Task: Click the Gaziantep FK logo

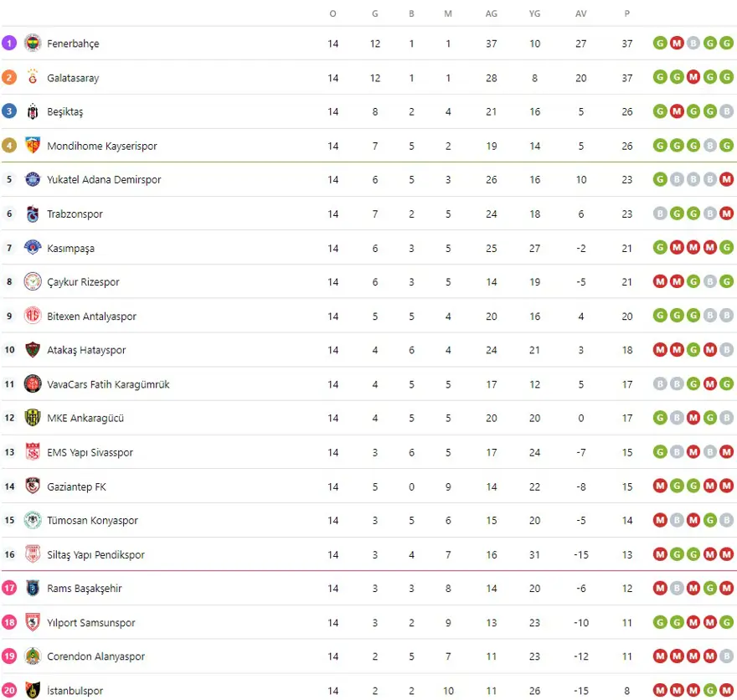Action: [33, 486]
